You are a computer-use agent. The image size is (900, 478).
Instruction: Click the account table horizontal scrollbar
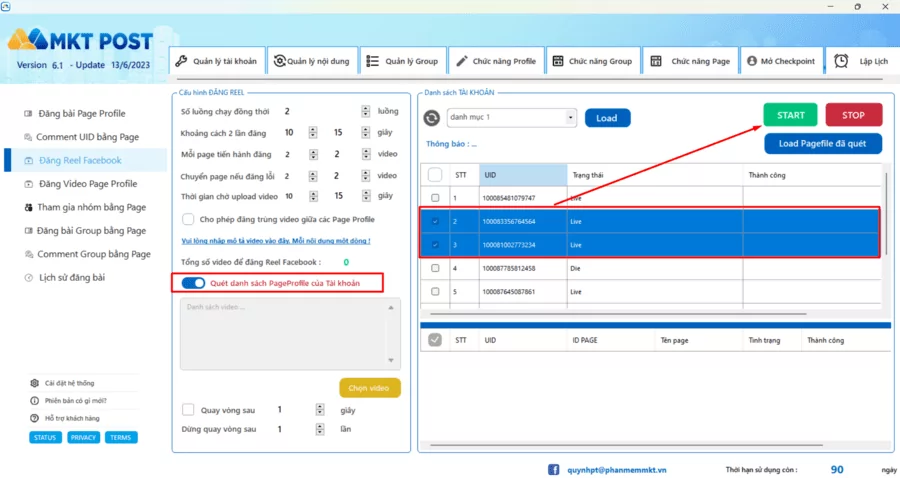[618, 314]
